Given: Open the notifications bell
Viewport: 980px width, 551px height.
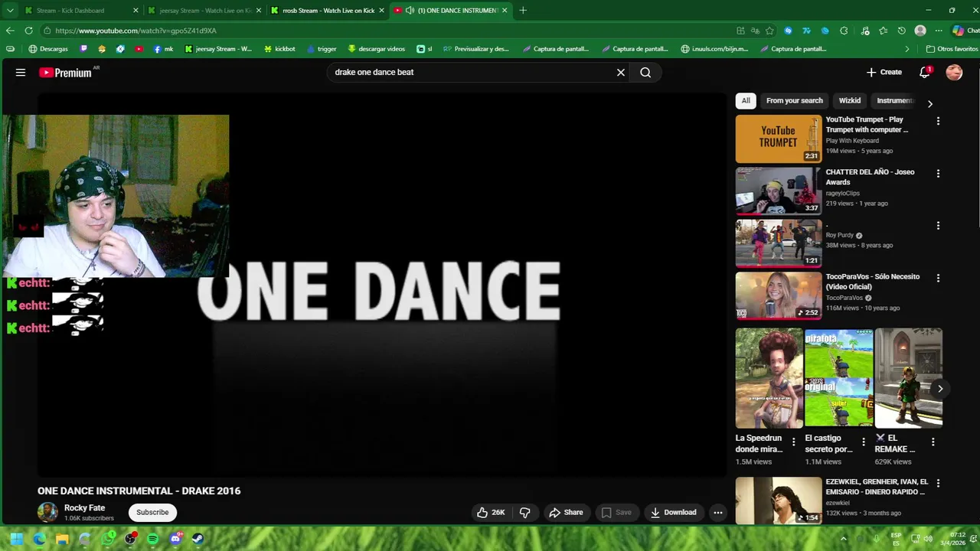Looking at the screenshot, I should [x=925, y=73].
